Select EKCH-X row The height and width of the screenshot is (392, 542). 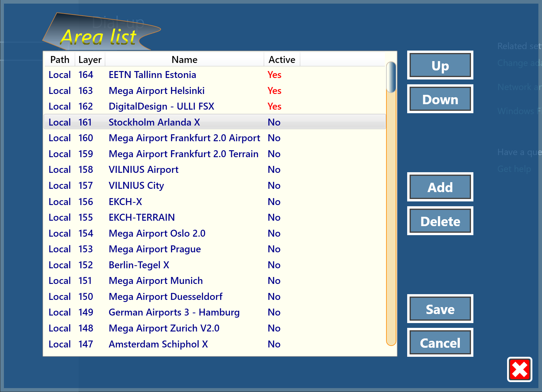coord(215,201)
